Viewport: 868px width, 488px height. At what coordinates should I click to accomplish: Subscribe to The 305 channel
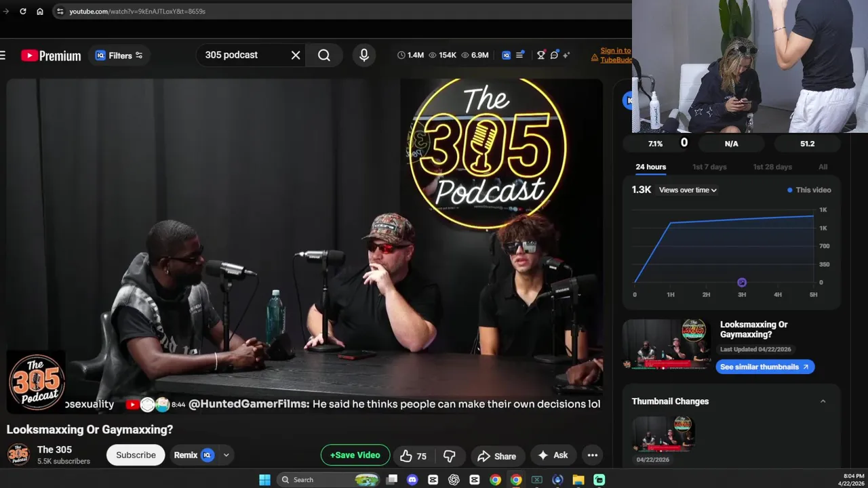136,455
